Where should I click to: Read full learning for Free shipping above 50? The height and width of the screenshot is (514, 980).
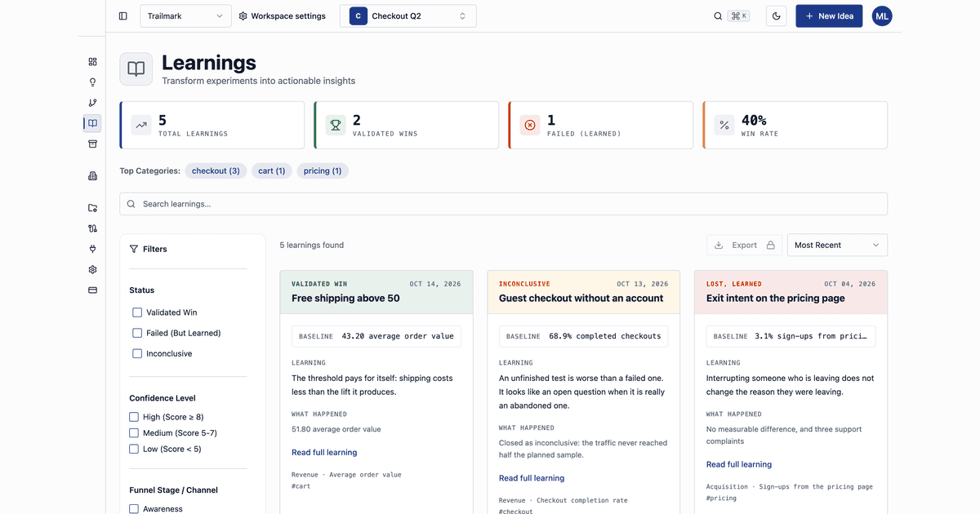pyautogui.click(x=324, y=453)
